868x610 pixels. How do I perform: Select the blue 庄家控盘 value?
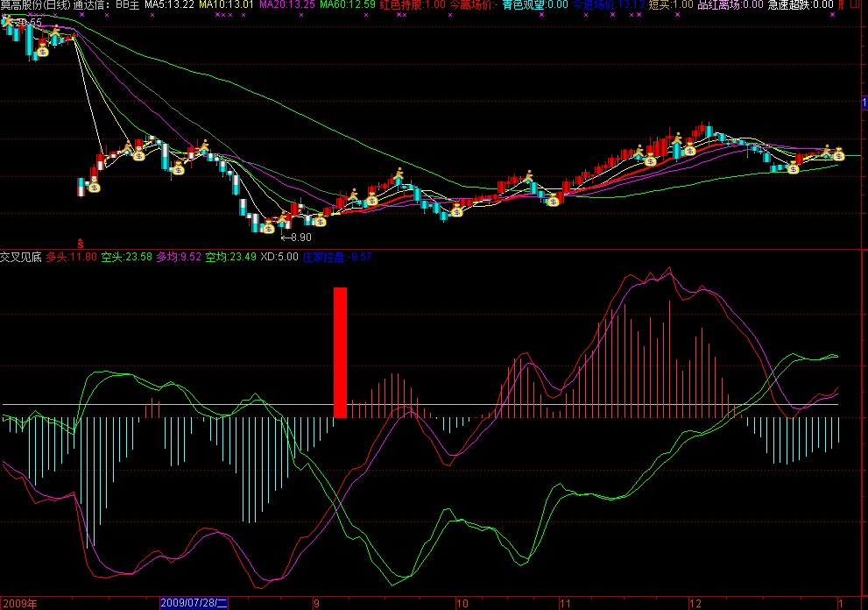(337, 257)
